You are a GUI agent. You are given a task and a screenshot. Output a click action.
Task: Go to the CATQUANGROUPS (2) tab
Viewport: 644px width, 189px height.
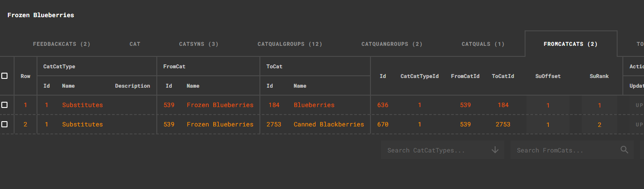click(x=392, y=44)
